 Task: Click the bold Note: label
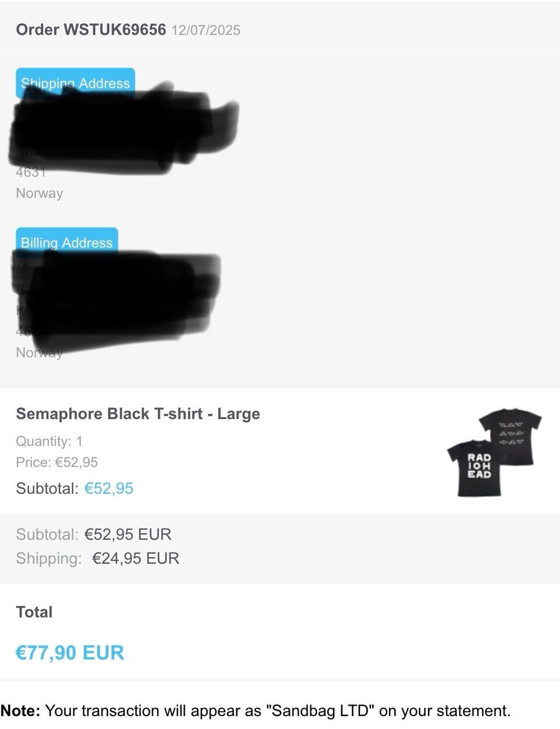(20, 711)
